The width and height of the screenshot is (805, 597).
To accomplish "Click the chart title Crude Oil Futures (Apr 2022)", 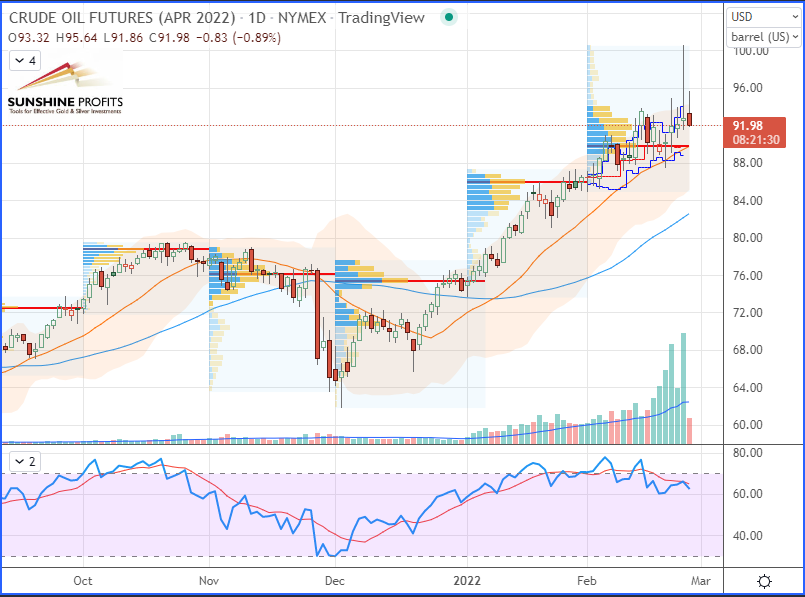I will click(122, 18).
